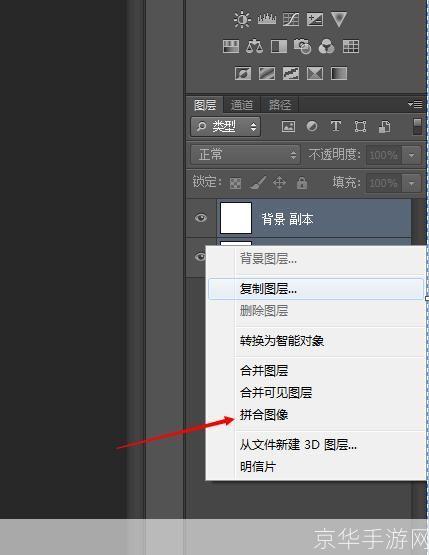Choose 合并可见图层 menu item
The width and height of the screenshot is (429, 555).
(x=316, y=393)
